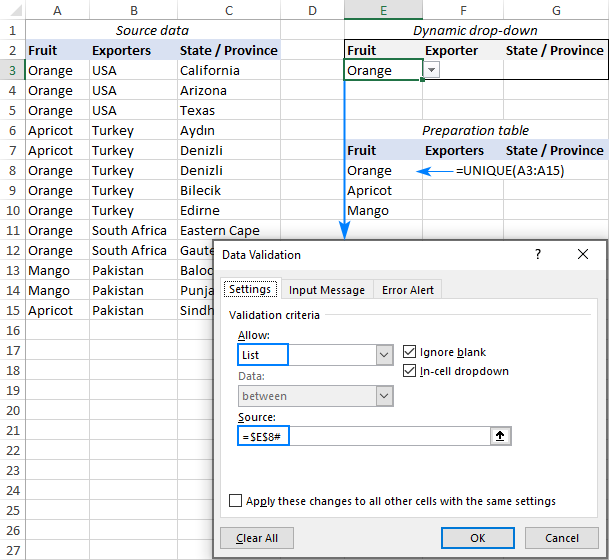Click the collapse dialog arrow beside Source field

click(500, 436)
